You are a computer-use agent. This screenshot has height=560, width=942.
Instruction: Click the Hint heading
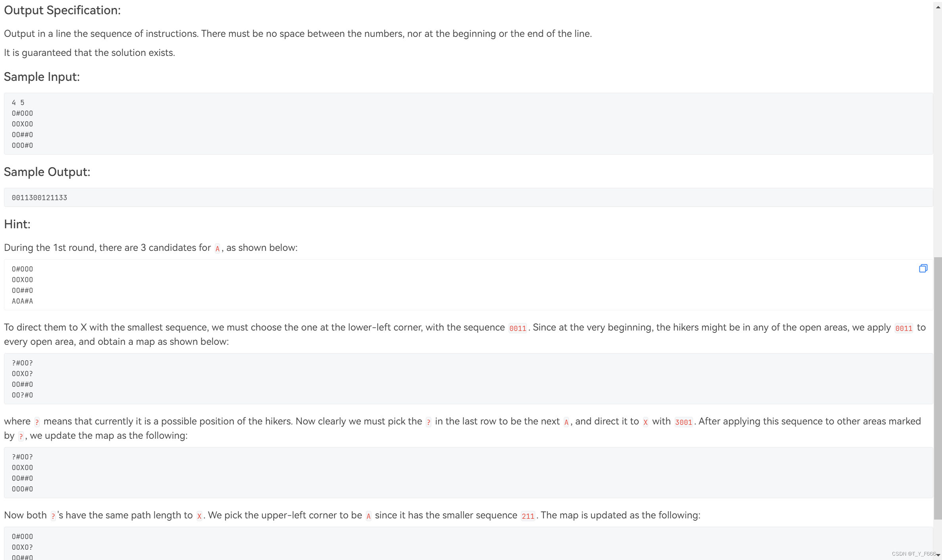tap(17, 224)
